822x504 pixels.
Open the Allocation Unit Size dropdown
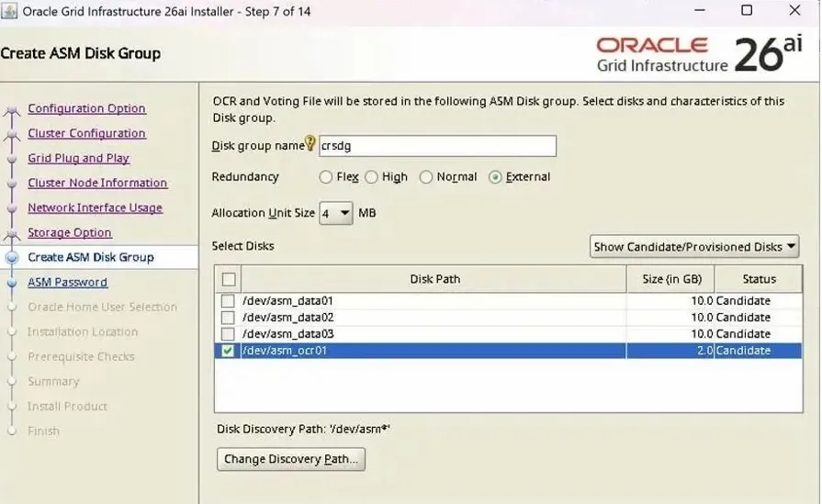(336, 213)
